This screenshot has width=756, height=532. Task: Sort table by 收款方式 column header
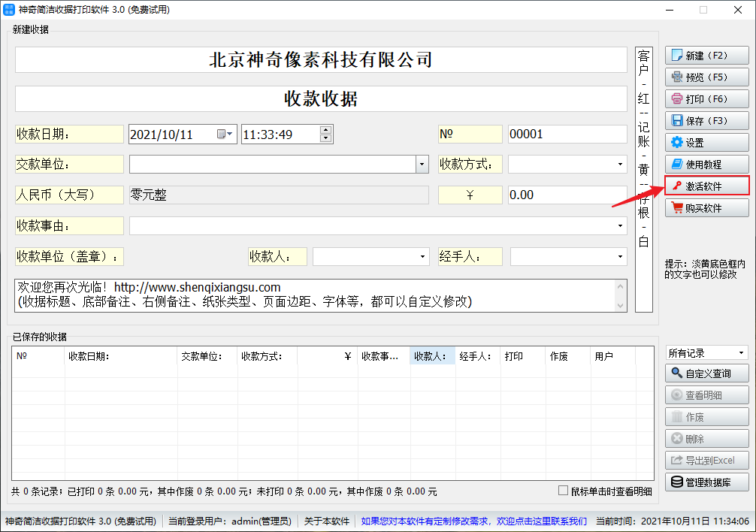click(x=267, y=356)
